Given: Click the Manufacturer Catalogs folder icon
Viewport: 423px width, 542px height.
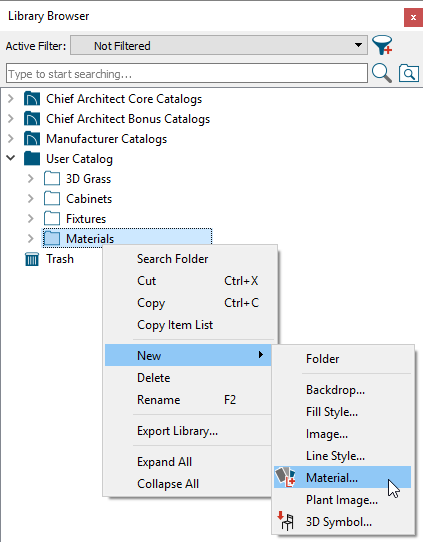Looking at the screenshot, I should (32, 139).
